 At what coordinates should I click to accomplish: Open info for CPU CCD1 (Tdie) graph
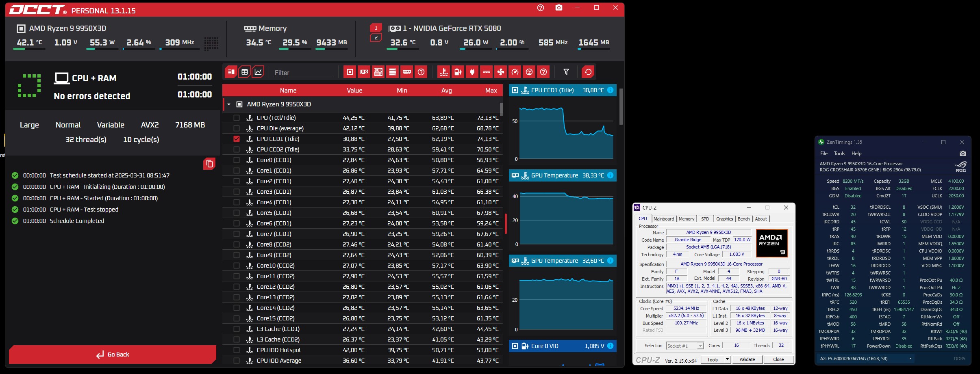tap(610, 90)
